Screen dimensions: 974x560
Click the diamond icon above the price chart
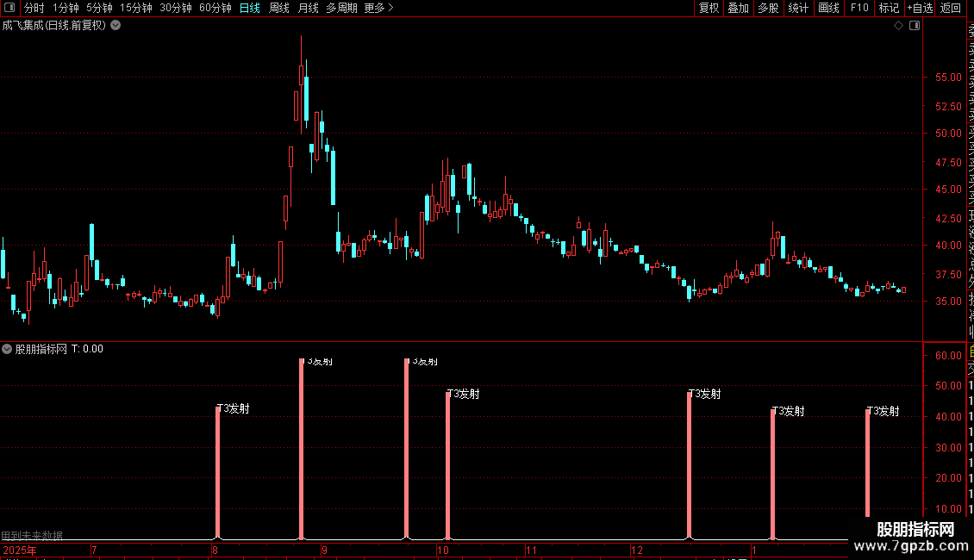pyautogui.click(x=898, y=26)
